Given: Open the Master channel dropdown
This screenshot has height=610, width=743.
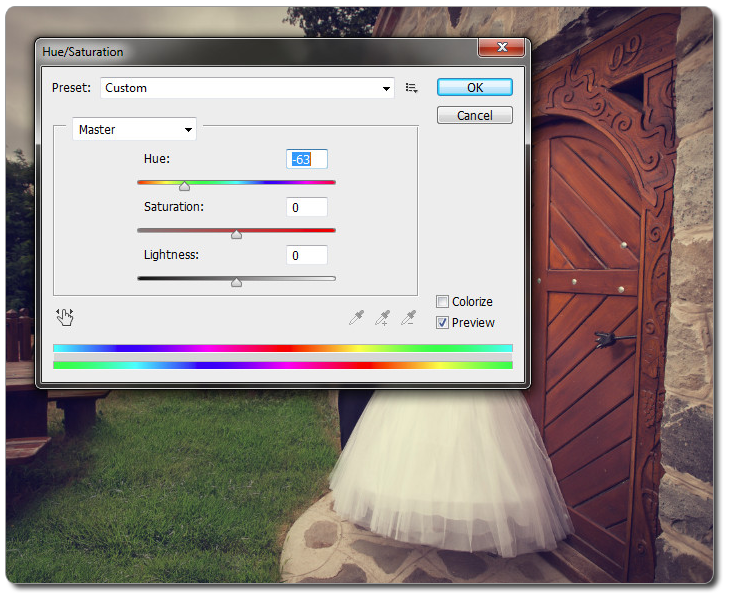Looking at the screenshot, I should [x=135, y=129].
